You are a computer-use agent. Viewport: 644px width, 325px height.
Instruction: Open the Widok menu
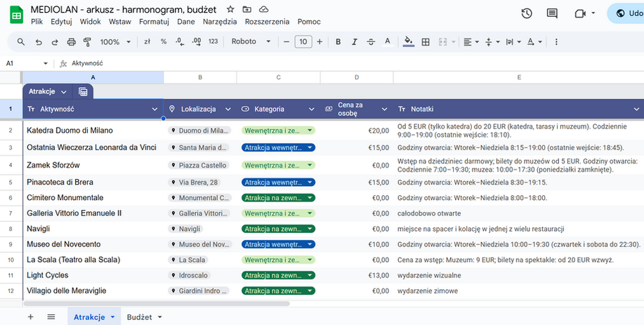coord(91,22)
